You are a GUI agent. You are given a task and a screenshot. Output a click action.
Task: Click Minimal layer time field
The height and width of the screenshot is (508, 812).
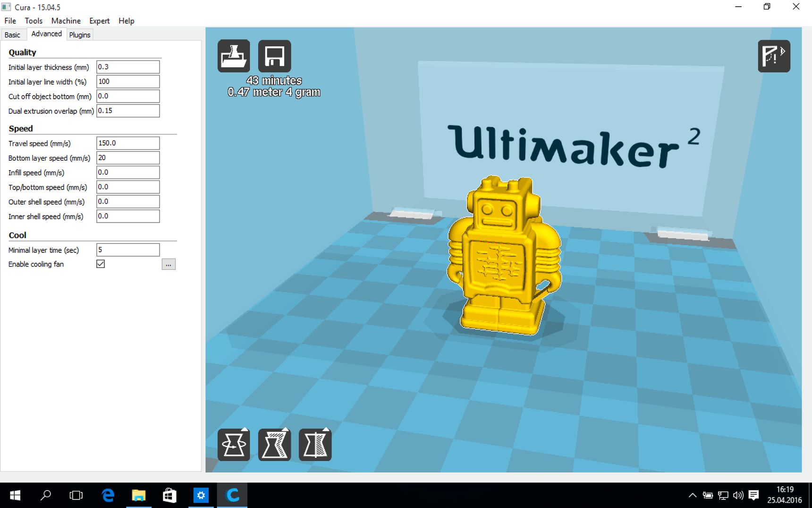tap(128, 250)
